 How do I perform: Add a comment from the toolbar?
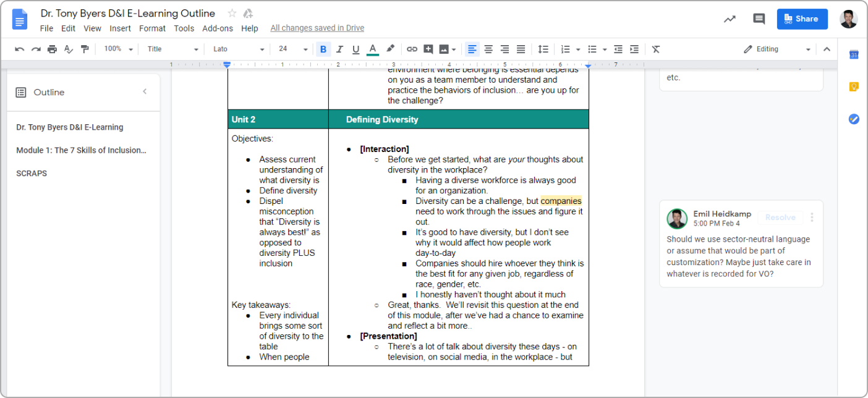(x=428, y=49)
